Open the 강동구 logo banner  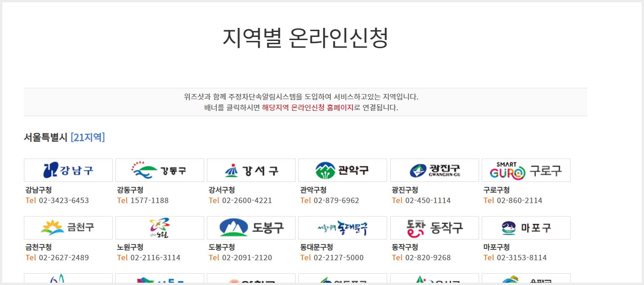tap(160, 170)
